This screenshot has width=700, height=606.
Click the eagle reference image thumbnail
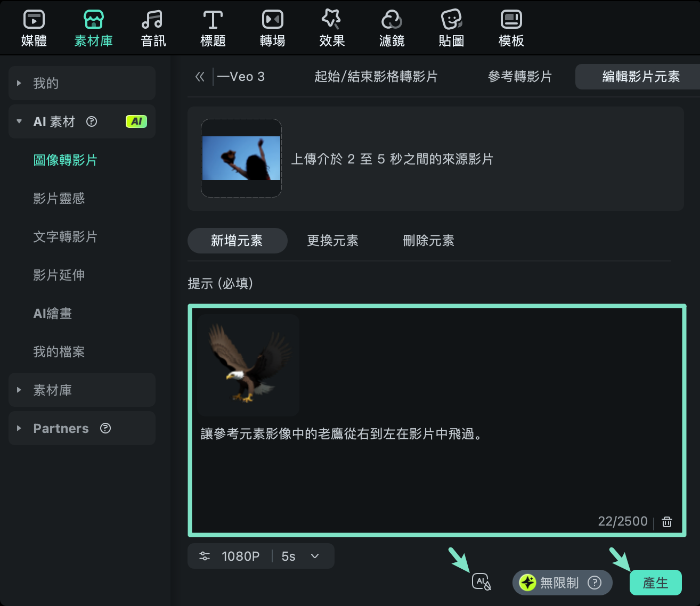pos(248,365)
